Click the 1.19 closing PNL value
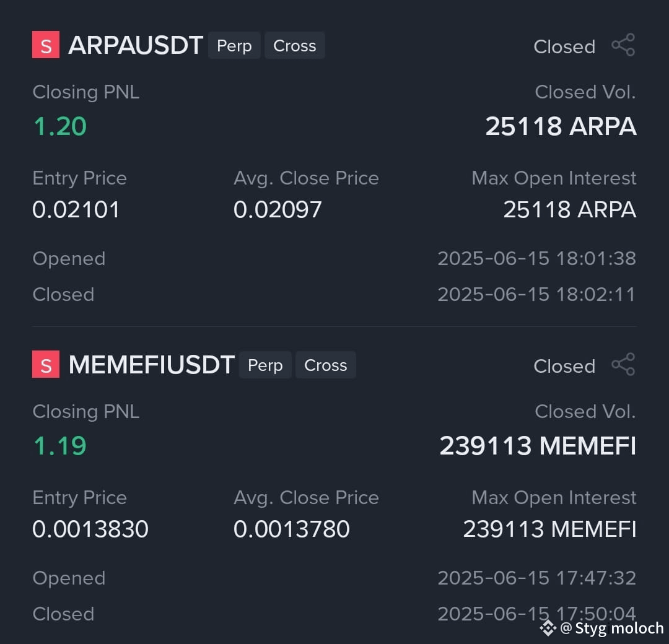 click(x=60, y=446)
